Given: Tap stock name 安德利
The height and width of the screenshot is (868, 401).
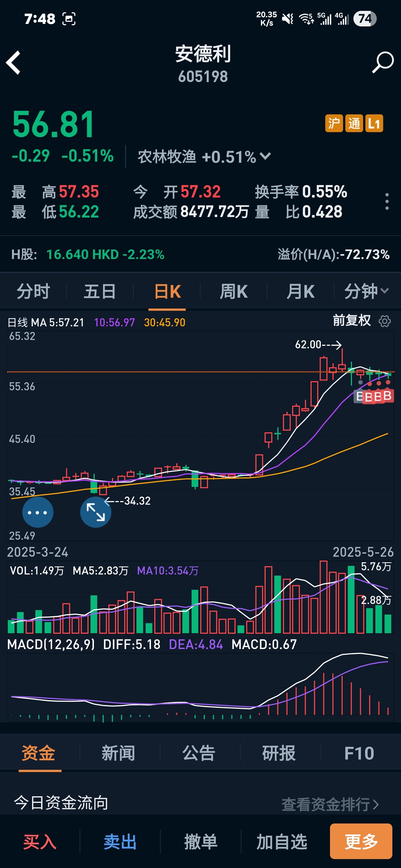Looking at the screenshot, I should pyautogui.click(x=203, y=54).
